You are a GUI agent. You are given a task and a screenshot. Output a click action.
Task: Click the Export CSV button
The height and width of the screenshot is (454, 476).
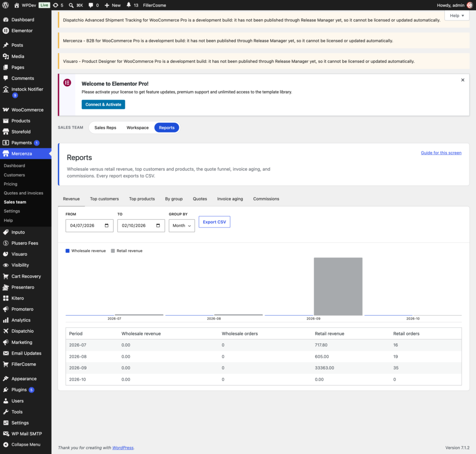pos(214,222)
